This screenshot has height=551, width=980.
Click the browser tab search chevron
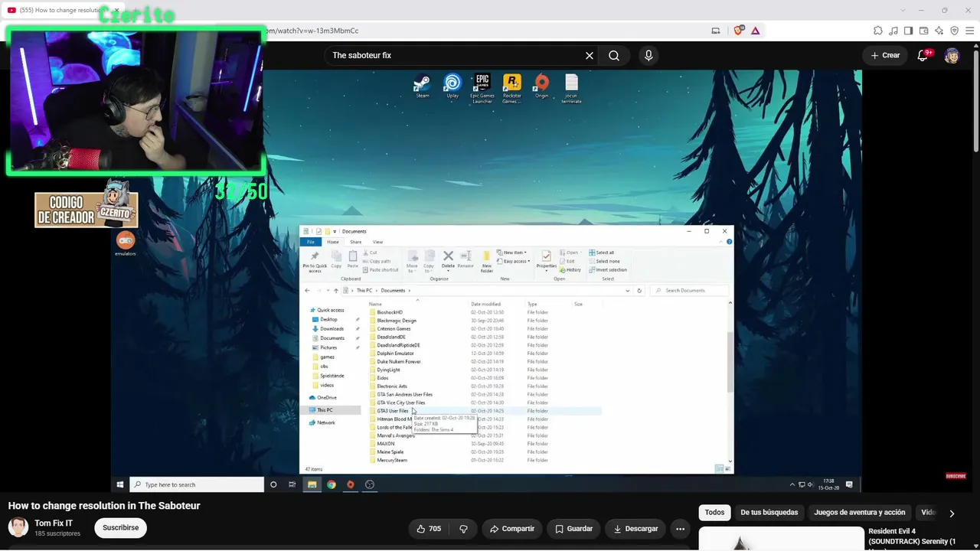click(x=902, y=10)
